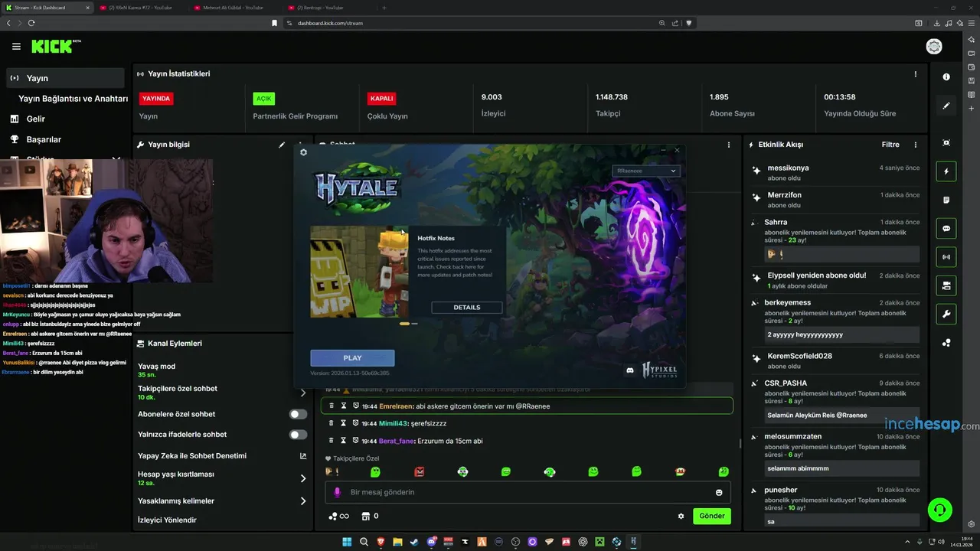The height and width of the screenshot is (551, 980).
Task: Expand Yasaklanmış kelimeler option
Action: coord(303,501)
